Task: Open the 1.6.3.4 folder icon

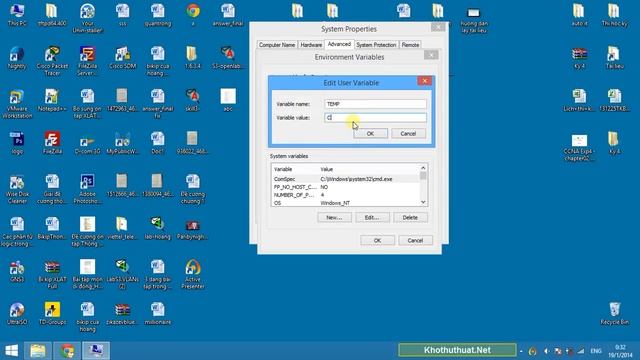Action: (193, 58)
